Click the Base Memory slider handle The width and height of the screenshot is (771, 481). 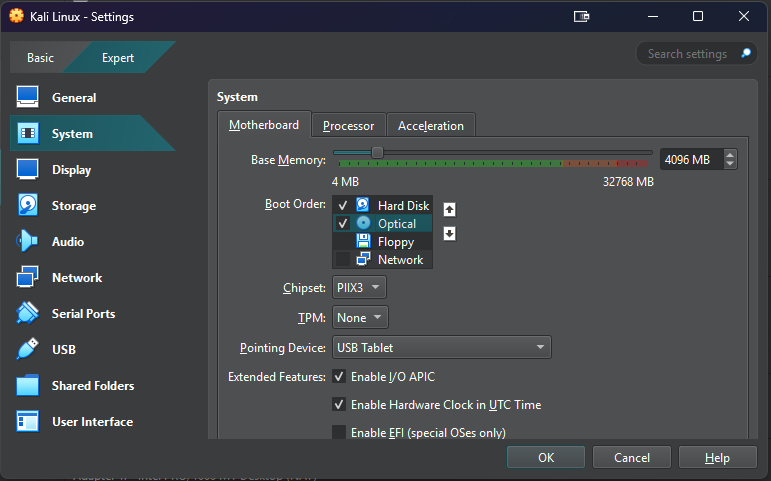pos(377,152)
